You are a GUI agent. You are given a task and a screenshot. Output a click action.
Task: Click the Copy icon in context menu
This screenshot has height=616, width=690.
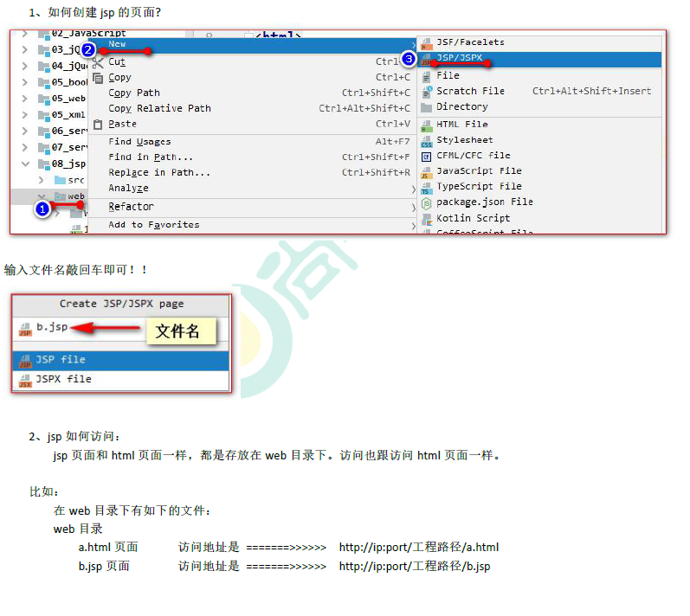coord(98,78)
